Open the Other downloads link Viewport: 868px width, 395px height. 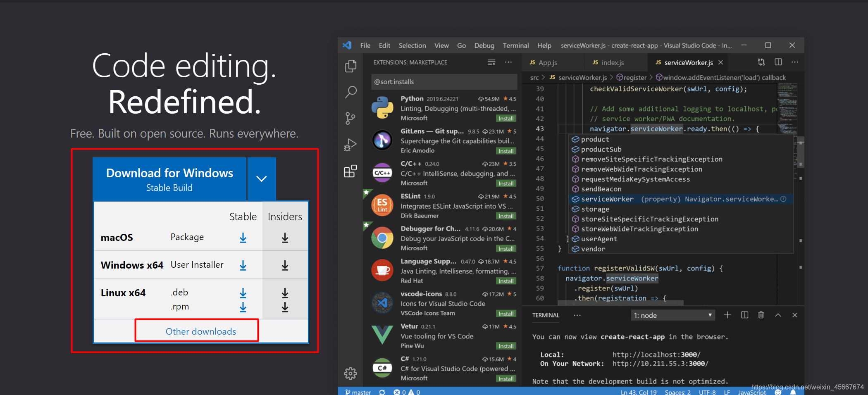(x=201, y=331)
